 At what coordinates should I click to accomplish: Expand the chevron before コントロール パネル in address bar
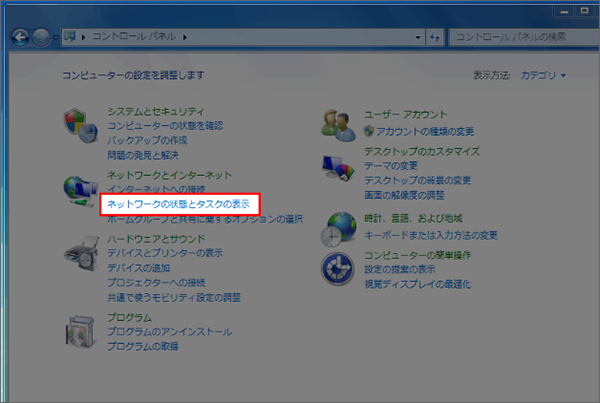(83, 37)
